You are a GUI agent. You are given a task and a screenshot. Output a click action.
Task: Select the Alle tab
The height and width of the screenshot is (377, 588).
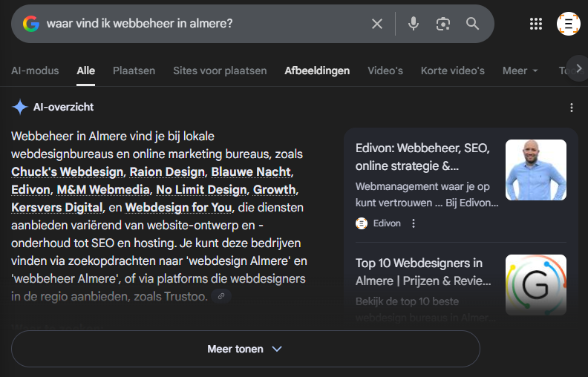coord(86,71)
